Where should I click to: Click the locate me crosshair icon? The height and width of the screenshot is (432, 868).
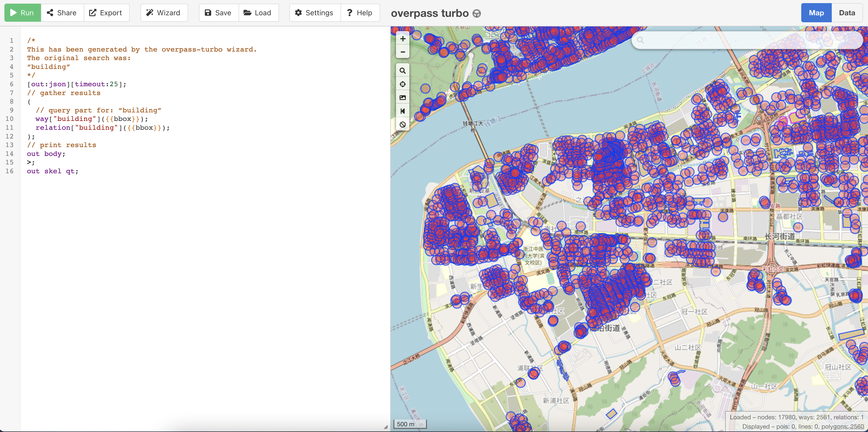tap(403, 84)
